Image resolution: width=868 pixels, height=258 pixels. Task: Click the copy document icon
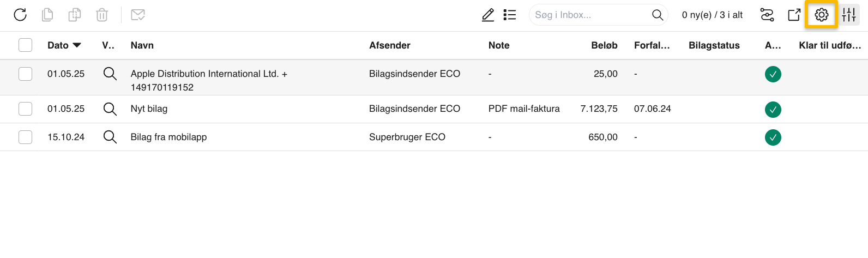pyautogui.click(x=47, y=15)
